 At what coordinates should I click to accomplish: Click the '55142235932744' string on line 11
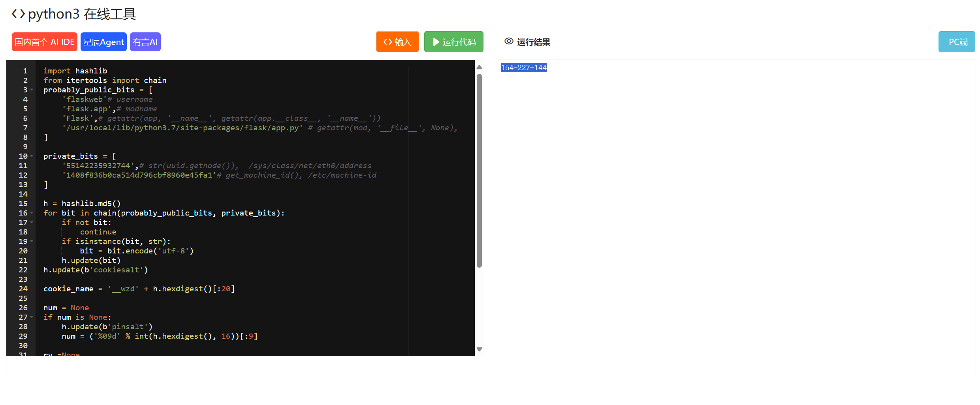pyautogui.click(x=98, y=166)
